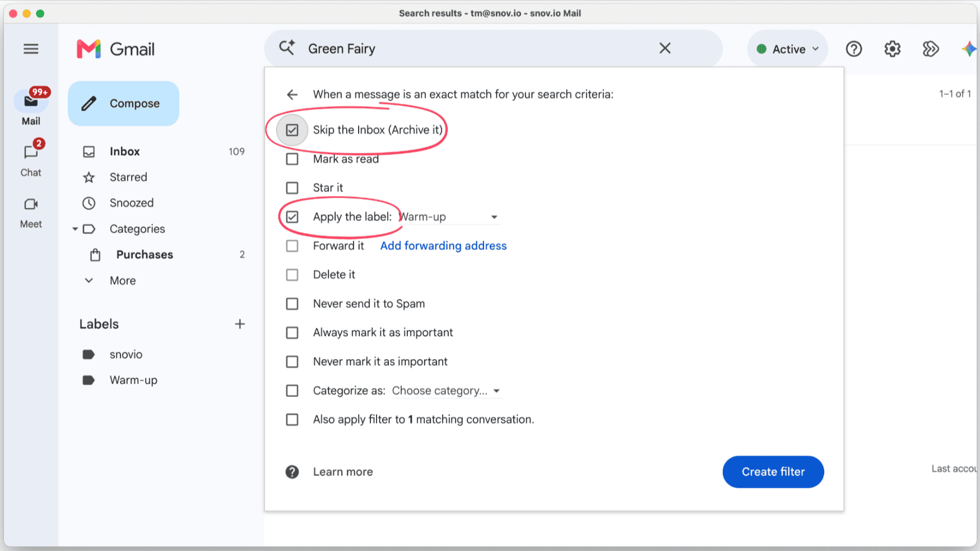980x551 pixels.
Task: Open the Learn more link
Action: point(343,472)
